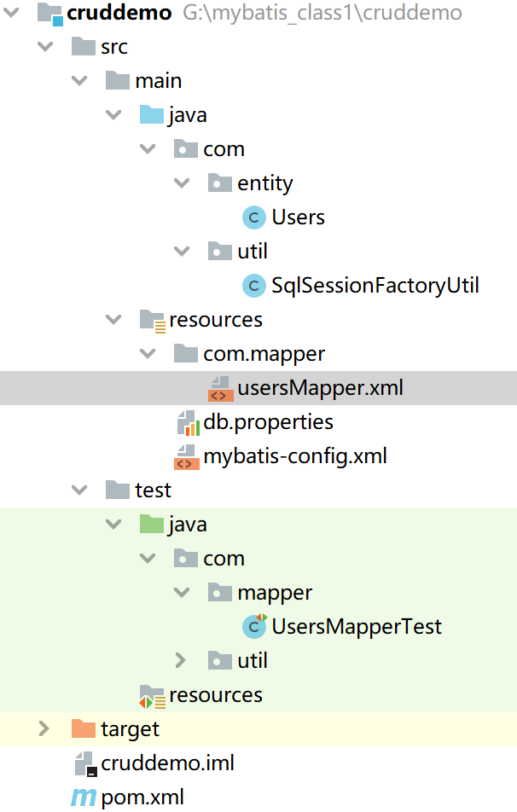Click the cruddemo.iml module file icon
The image size is (517, 812).
84,763
